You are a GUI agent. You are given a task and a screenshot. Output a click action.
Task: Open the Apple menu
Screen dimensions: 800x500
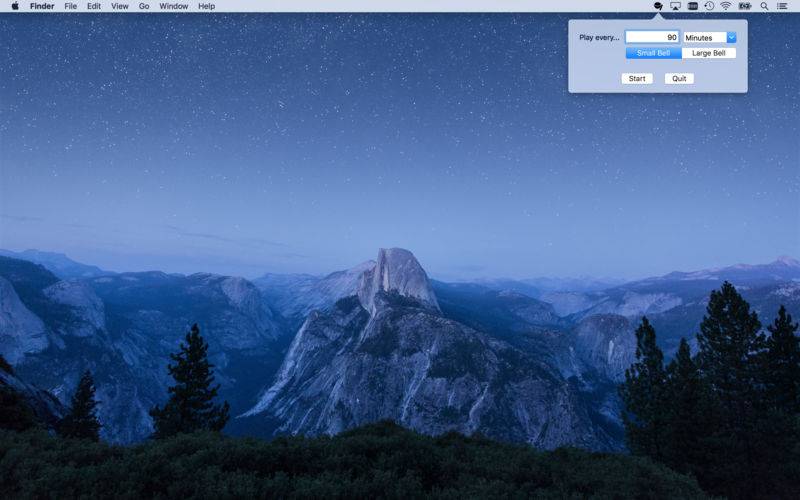click(x=15, y=6)
